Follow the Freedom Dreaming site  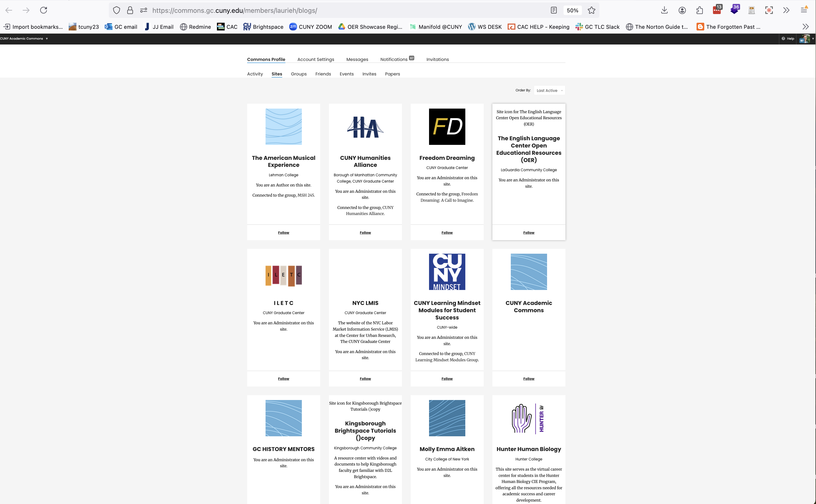[447, 233]
